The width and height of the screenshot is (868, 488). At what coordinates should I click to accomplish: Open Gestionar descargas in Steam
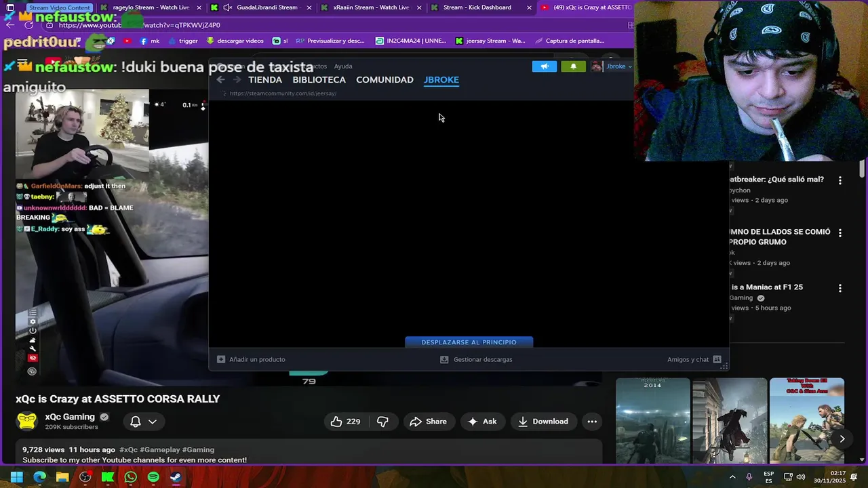tap(476, 359)
